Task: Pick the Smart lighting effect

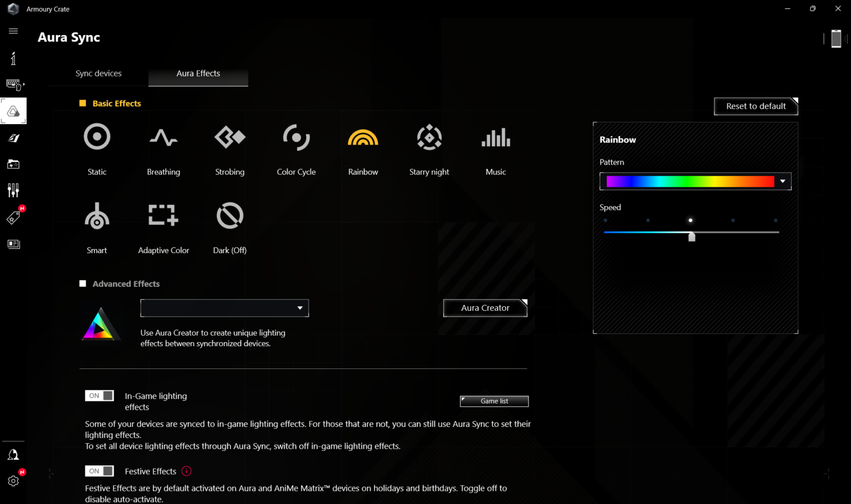Action: click(x=97, y=215)
